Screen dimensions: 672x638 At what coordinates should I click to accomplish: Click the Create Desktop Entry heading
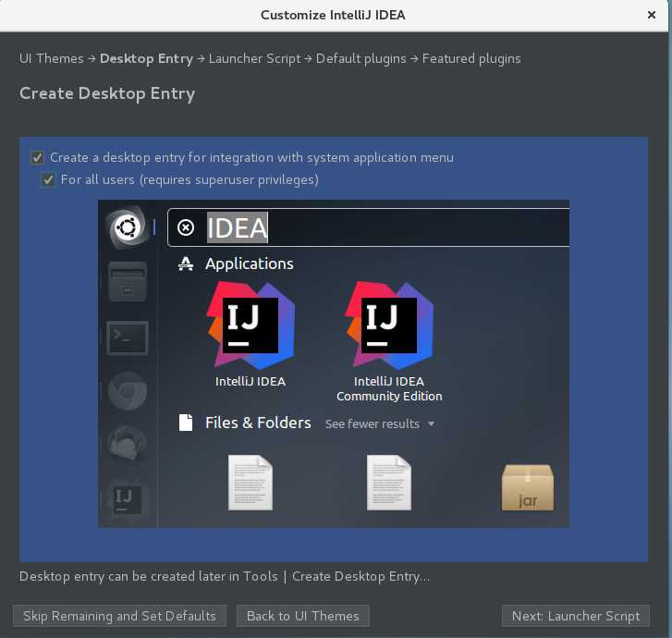pos(107,93)
